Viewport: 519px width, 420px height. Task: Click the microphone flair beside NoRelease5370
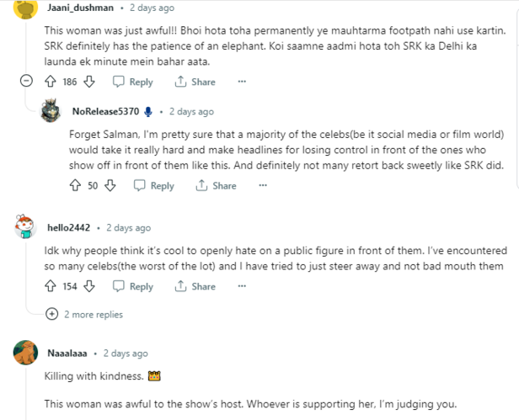pyautogui.click(x=148, y=111)
